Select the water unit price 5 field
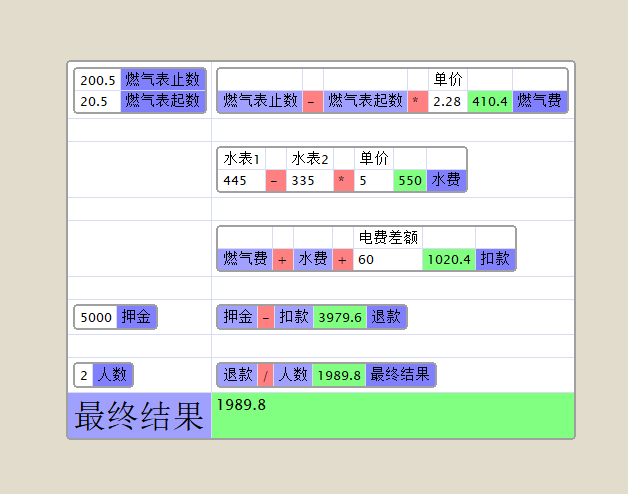 click(373, 181)
